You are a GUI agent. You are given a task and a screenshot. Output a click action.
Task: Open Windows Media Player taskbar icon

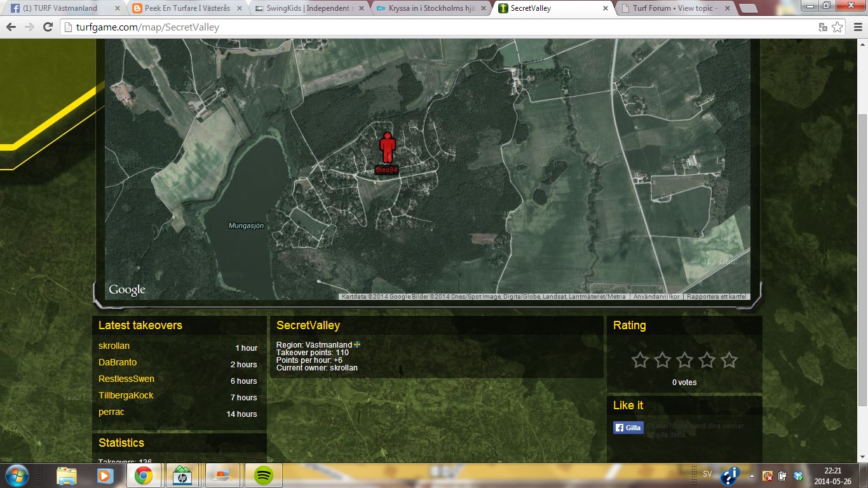click(x=105, y=475)
